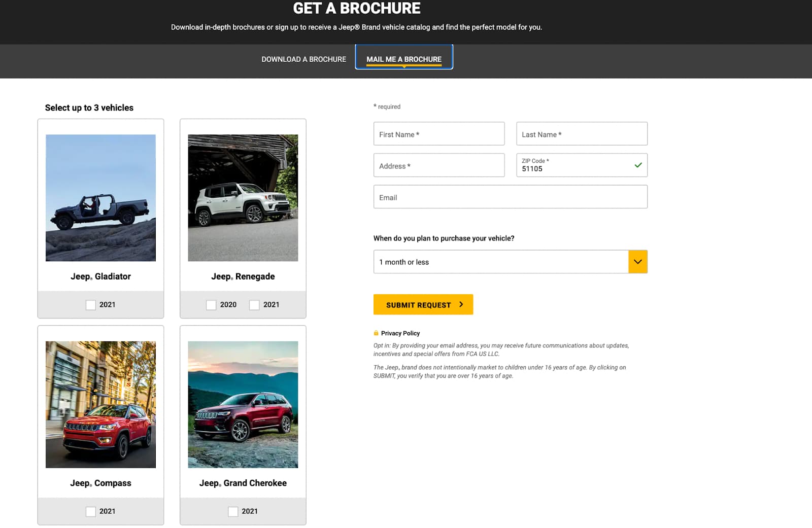The image size is (812, 528).
Task: Select the Mail Me a Brochure tab
Action: [x=403, y=58]
